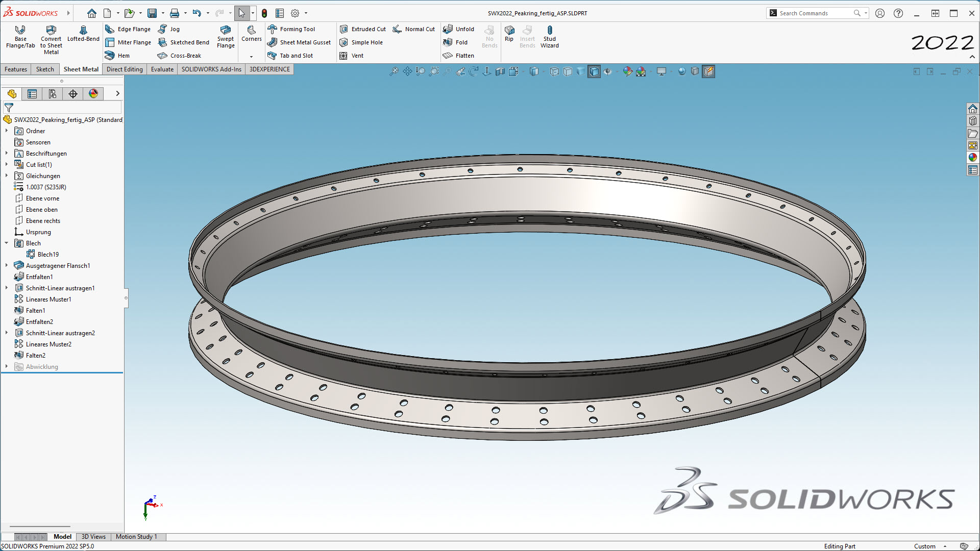Click the Home icon in title bar
The height and width of the screenshot is (551, 980).
(x=92, y=13)
